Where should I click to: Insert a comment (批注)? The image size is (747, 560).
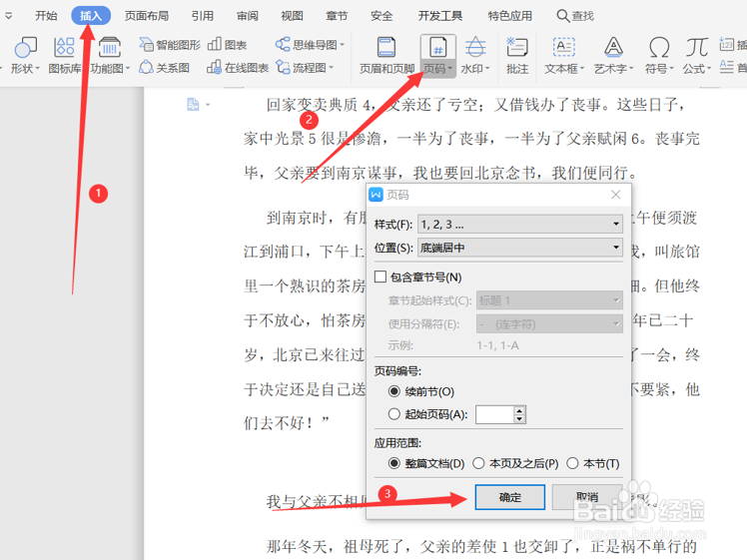pyautogui.click(x=517, y=55)
